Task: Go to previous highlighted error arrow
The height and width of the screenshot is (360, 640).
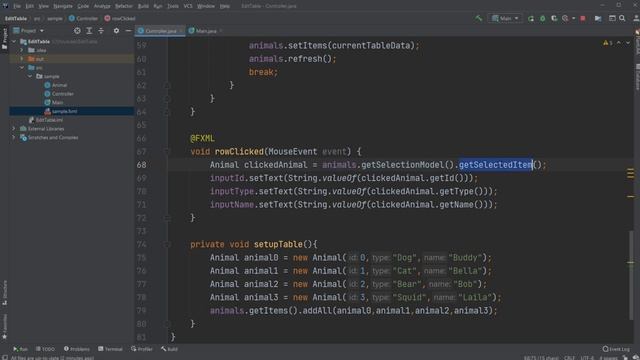Action: point(619,43)
